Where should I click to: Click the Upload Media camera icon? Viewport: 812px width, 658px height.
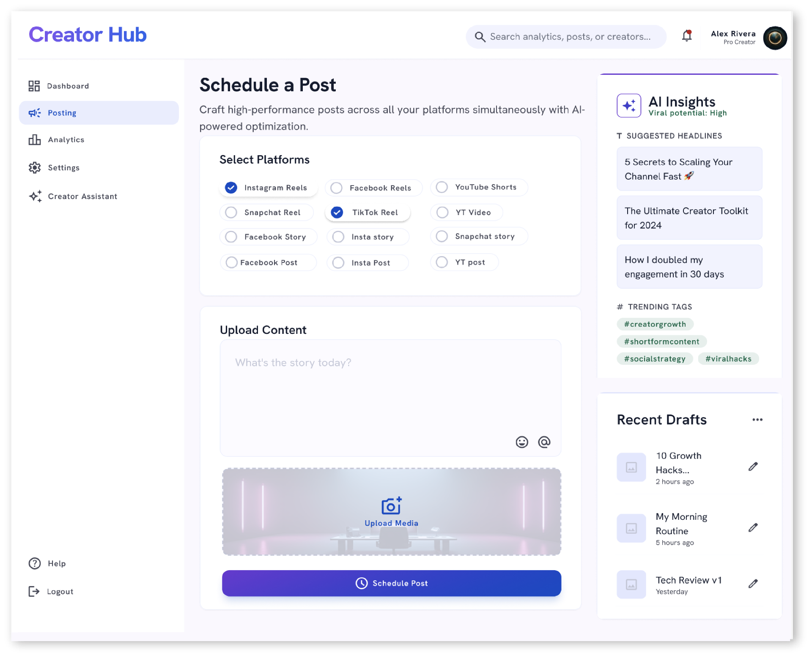tap(392, 505)
